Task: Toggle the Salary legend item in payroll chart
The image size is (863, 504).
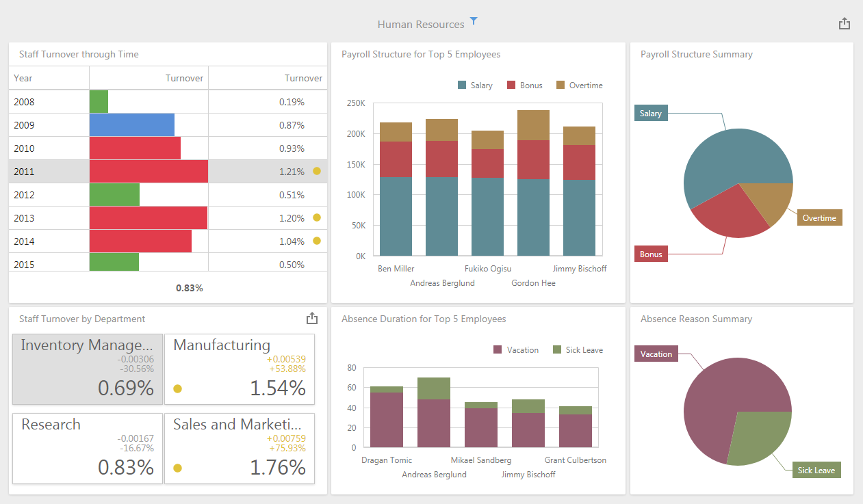Action: coord(475,85)
